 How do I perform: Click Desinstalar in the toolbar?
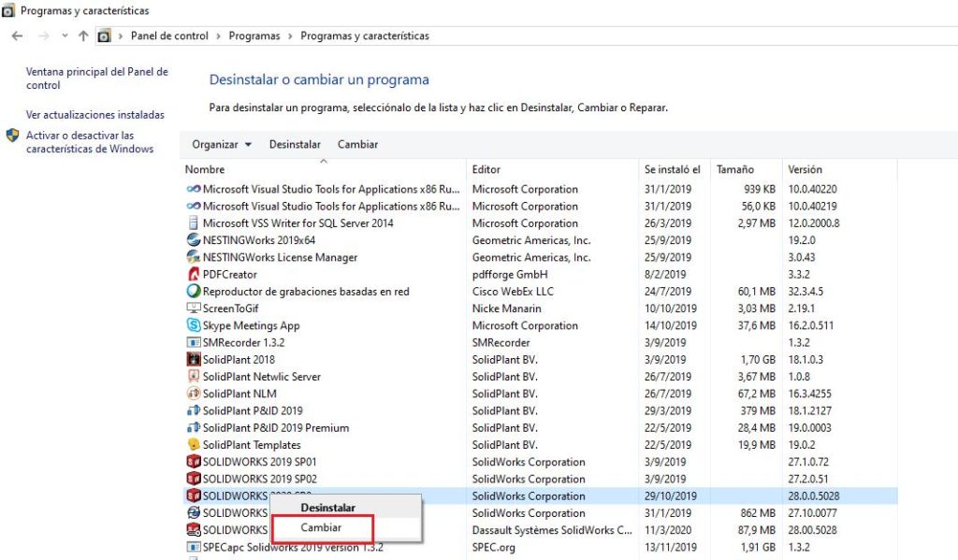[295, 145]
